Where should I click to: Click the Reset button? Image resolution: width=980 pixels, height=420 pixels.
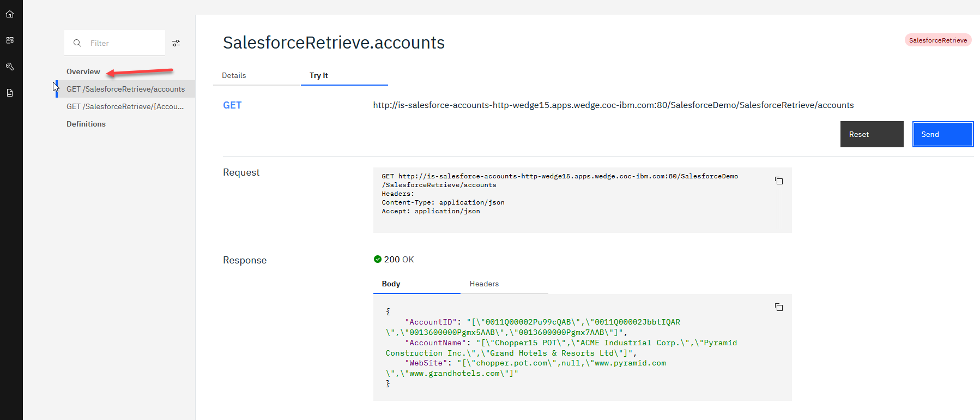click(872, 134)
